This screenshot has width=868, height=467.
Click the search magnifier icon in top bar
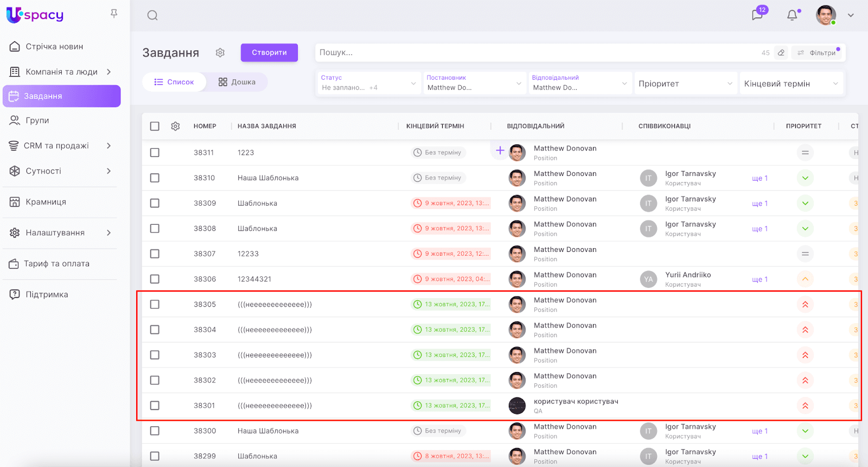click(x=152, y=15)
